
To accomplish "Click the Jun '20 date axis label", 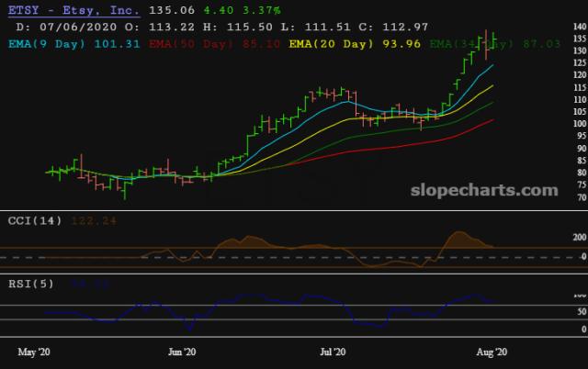I will [x=184, y=351].
